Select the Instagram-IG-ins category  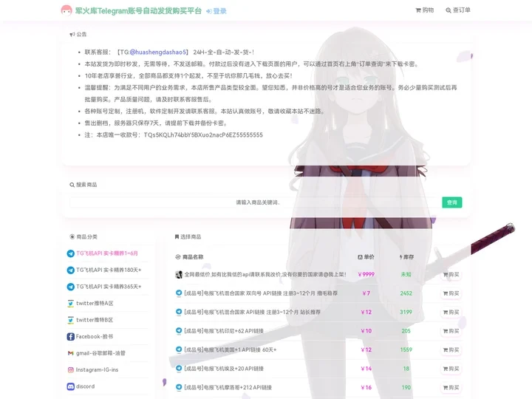(97, 370)
